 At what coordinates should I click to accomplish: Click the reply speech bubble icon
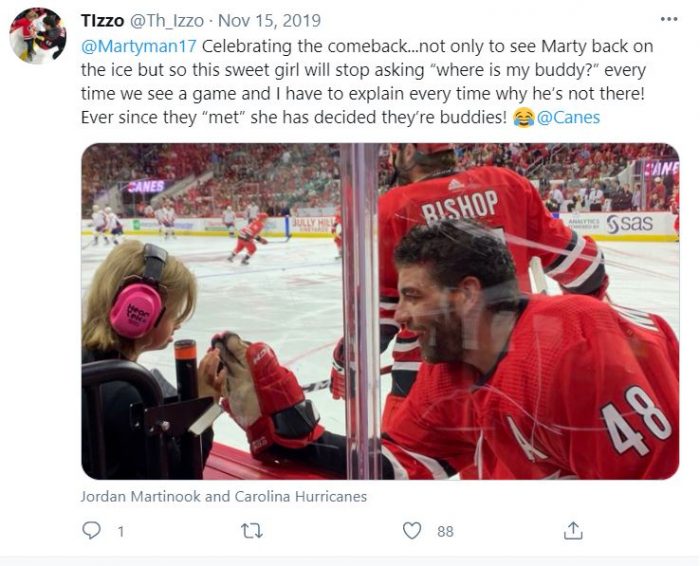coord(92,530)
